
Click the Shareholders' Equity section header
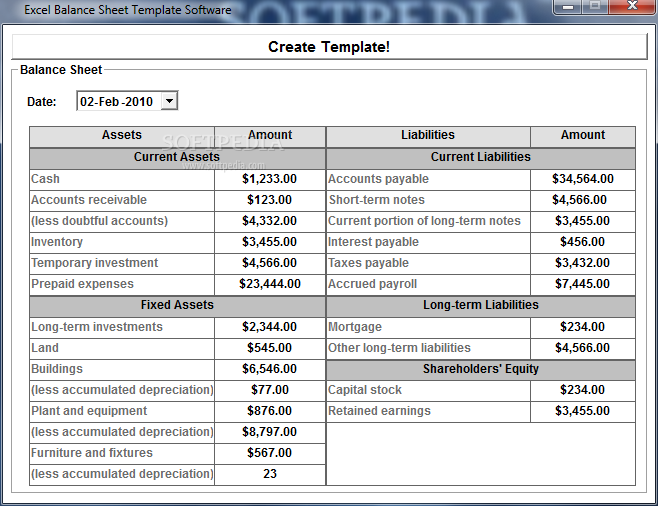pyautogui.click(x=481, y=370)
